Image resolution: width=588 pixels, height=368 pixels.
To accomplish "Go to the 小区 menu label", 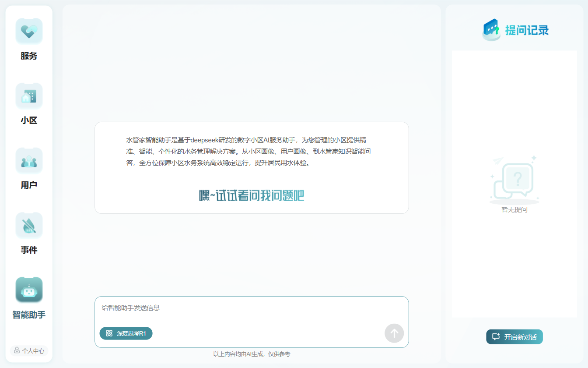I will tap(29, 120).
